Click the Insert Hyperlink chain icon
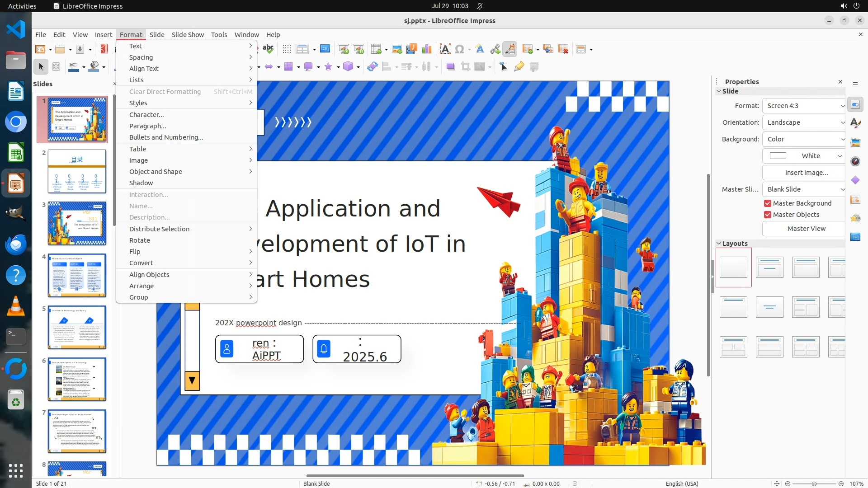 pyautogui.click(x=495, y=49)
